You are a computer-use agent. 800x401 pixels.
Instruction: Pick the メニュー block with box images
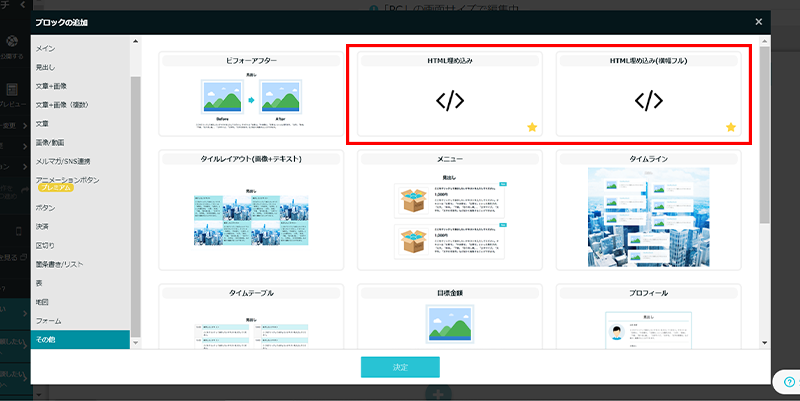tap(450, 217)
